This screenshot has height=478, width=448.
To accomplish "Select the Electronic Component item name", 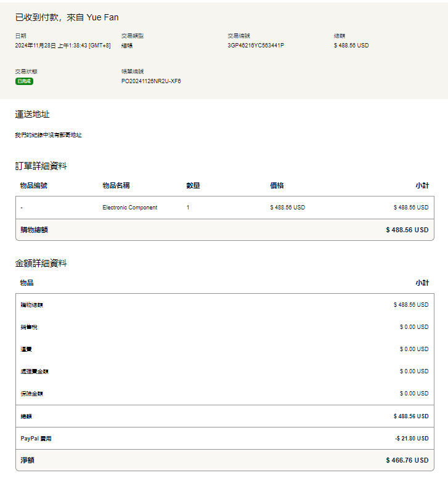I will pos(129,208).
